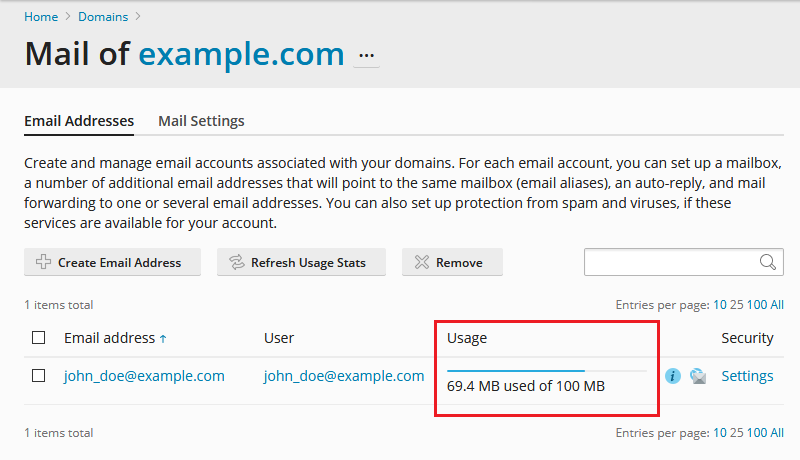Tick the select-all checkbox in table header

point(39,338)
